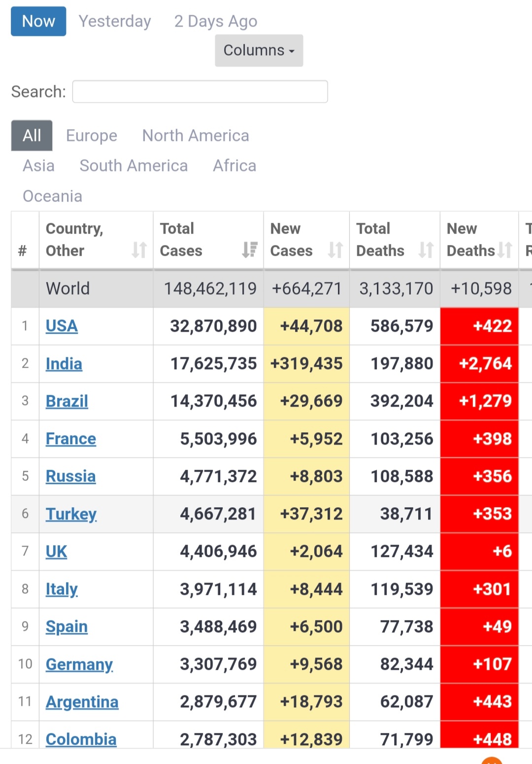
Task: Filter table by Europe
Action: 92,136
